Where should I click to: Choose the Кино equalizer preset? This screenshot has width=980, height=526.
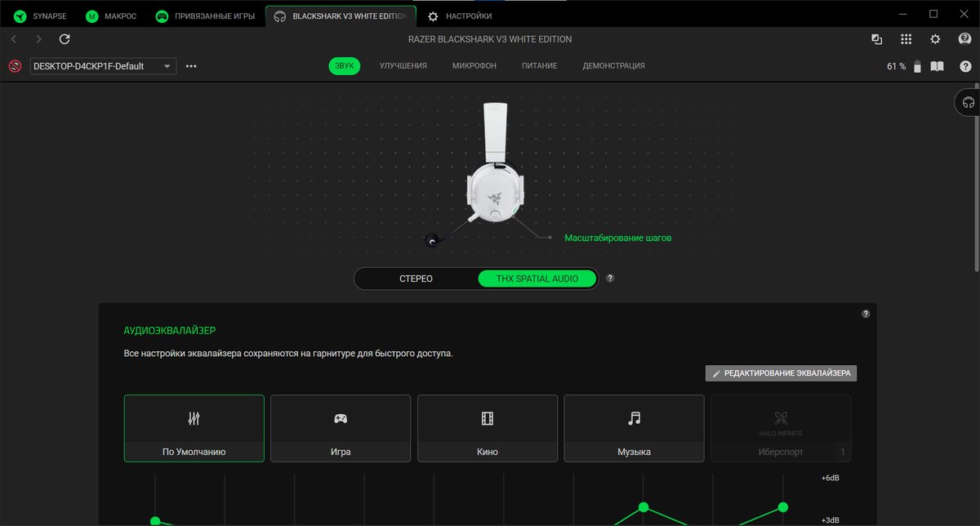(488, 429)
